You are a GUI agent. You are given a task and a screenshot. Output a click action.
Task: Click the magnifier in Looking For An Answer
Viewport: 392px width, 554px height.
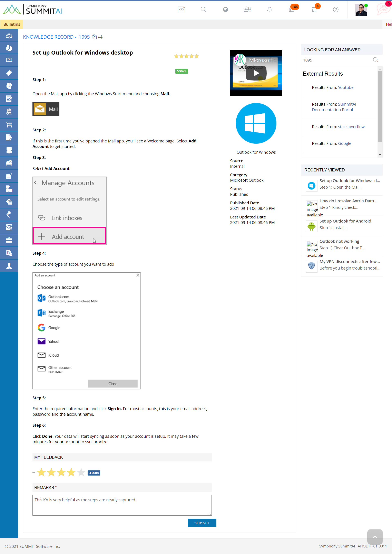(376, 60)
